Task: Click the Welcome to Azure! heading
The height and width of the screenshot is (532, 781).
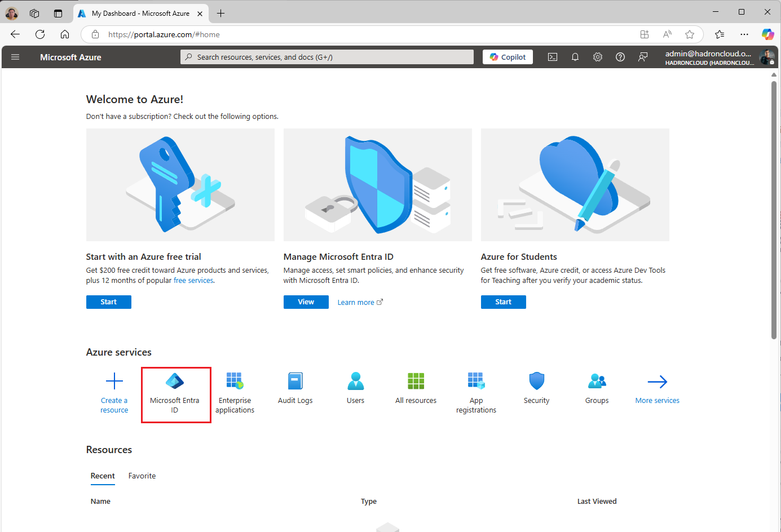Action: click(x=135, y=100)
